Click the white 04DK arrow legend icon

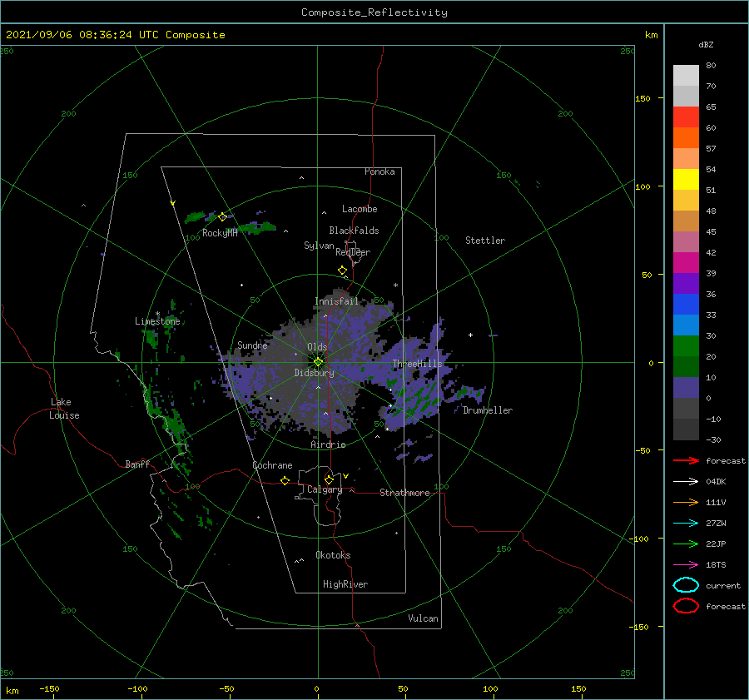click(686, 482)
